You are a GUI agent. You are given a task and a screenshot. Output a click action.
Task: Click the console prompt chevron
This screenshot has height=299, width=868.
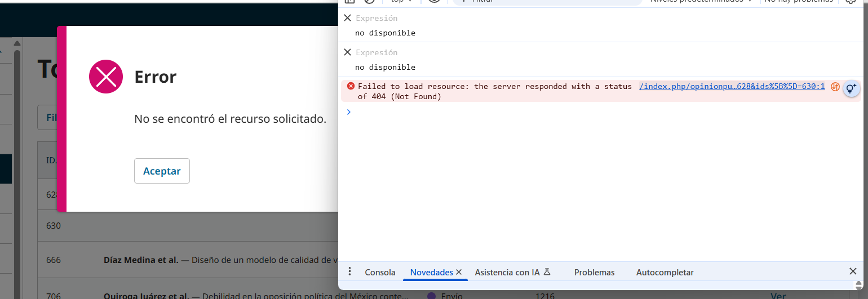348,112
